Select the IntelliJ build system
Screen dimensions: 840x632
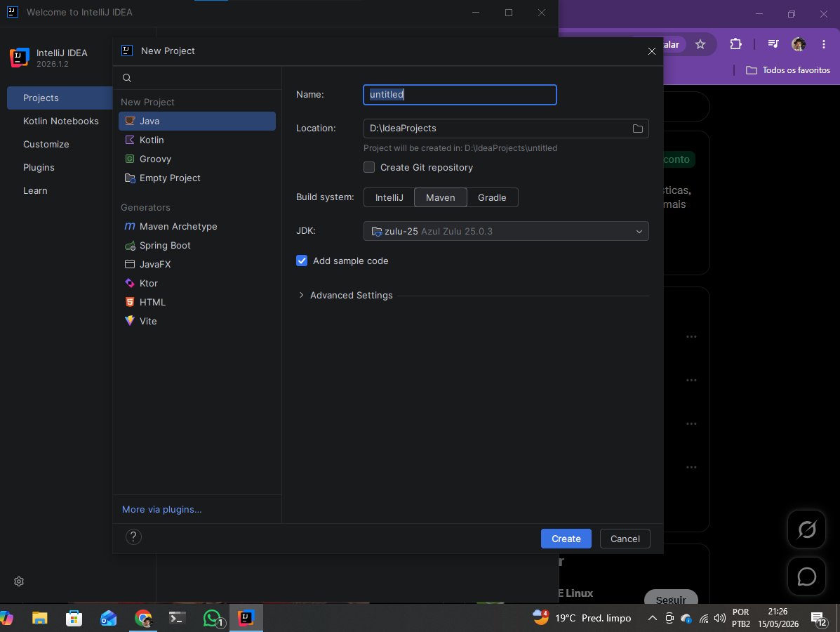389,197
